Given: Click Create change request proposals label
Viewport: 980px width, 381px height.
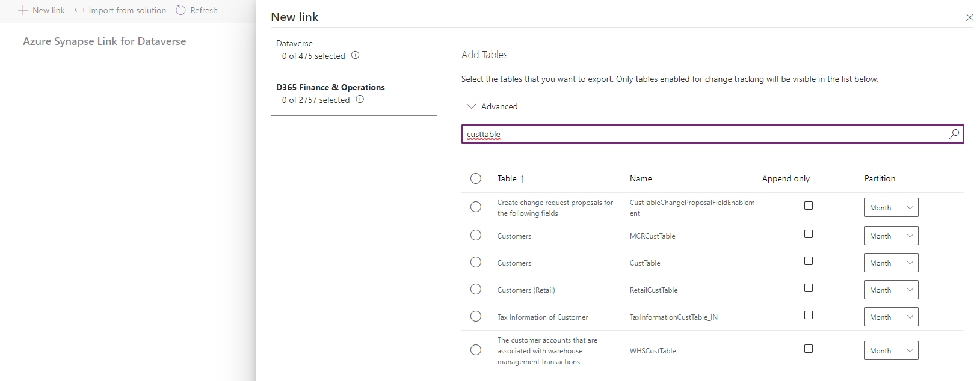Looking at the screenshot, I should point(555,208).
